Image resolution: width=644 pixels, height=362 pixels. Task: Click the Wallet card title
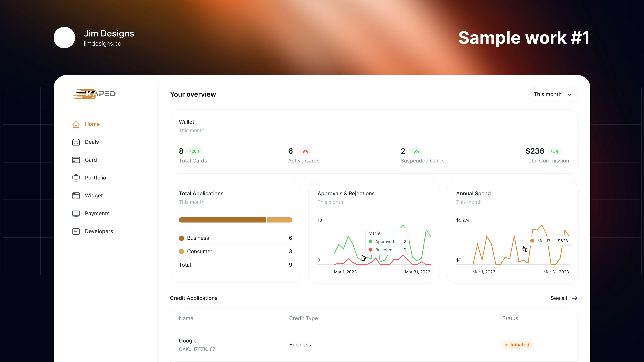187,122
